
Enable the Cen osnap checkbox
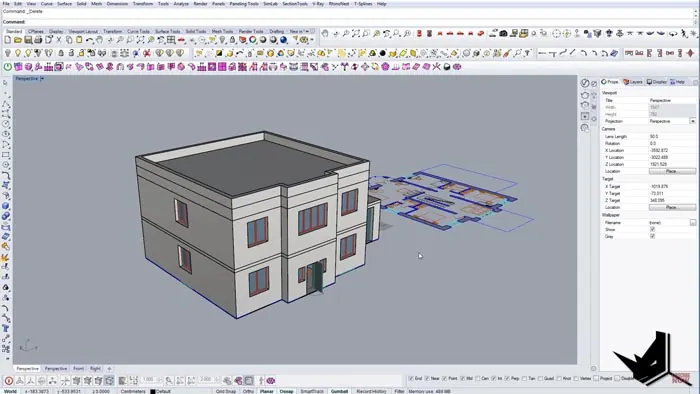(x=478, y=378)
